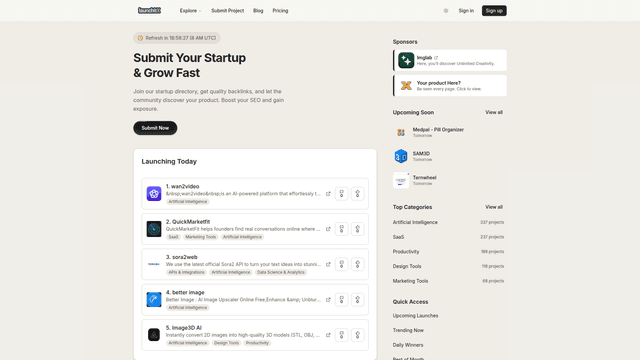Viewport: 640px width, 360px height.
Task: Open the Marketing Tools category in Top Categories
Action: pyautogui.click(x=410, y=281)
